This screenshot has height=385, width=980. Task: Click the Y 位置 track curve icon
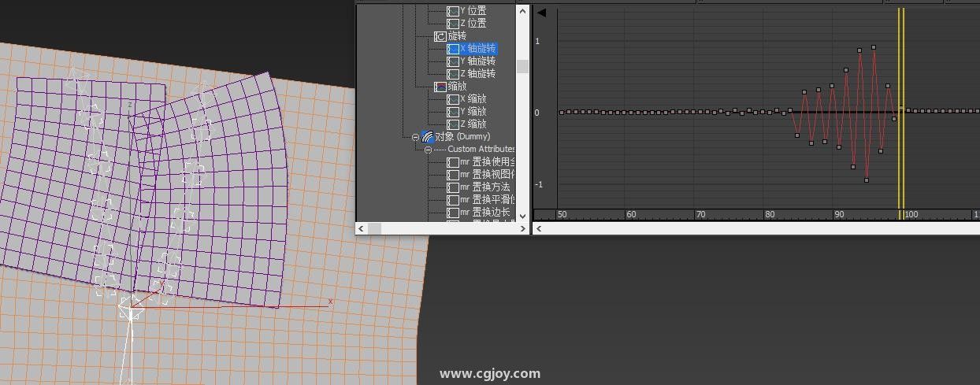[453, 11]
